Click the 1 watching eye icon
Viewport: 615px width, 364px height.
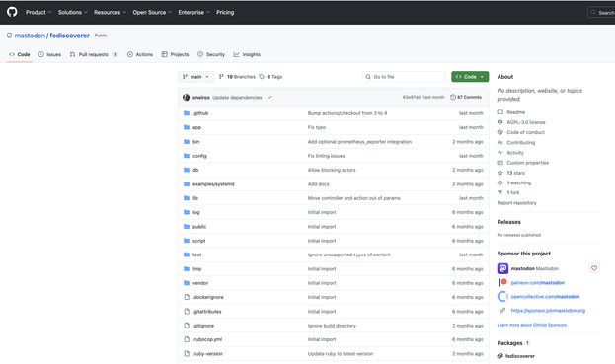(500, 182)
